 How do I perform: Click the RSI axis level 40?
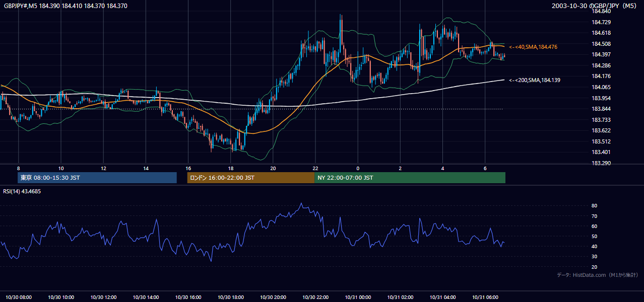click(595, 246)
